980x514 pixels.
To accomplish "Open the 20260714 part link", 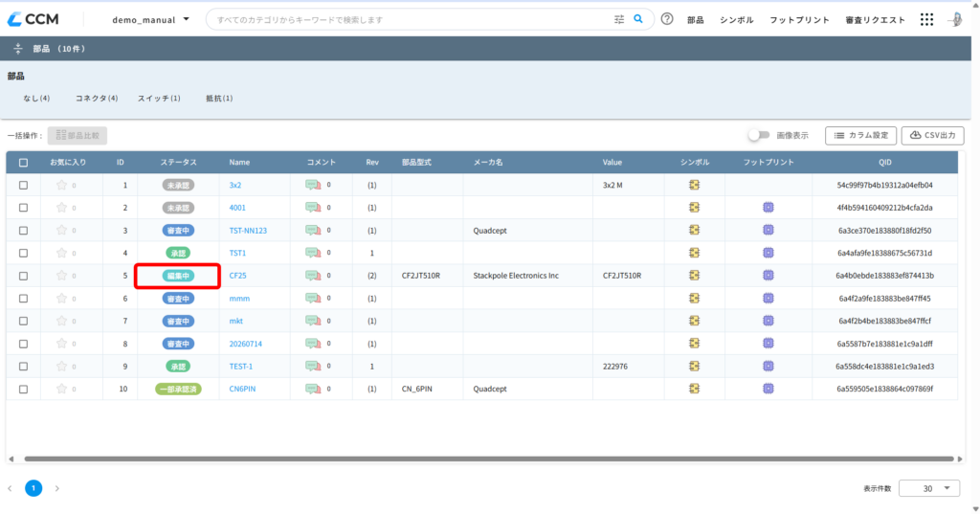I will coord(245,344).
